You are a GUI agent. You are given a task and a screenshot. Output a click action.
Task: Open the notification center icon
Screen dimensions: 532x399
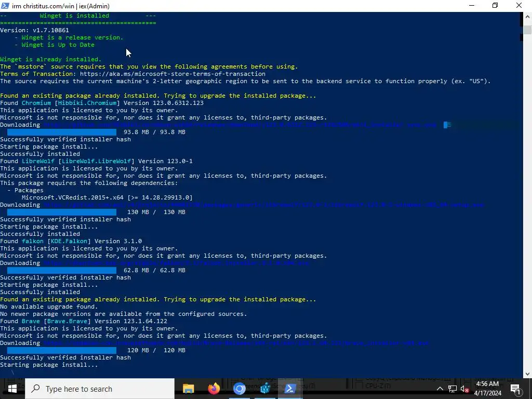[515, 389]
